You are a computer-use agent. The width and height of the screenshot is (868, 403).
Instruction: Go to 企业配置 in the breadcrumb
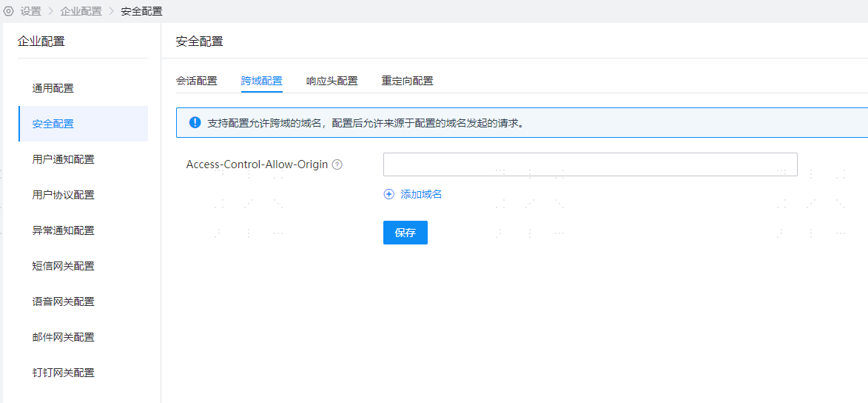coord(81,11)
